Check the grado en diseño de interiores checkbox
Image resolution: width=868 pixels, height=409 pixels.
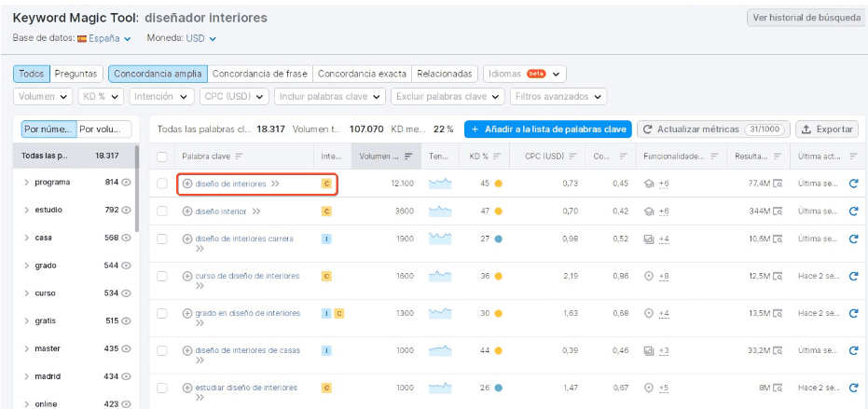coord(162,313)
